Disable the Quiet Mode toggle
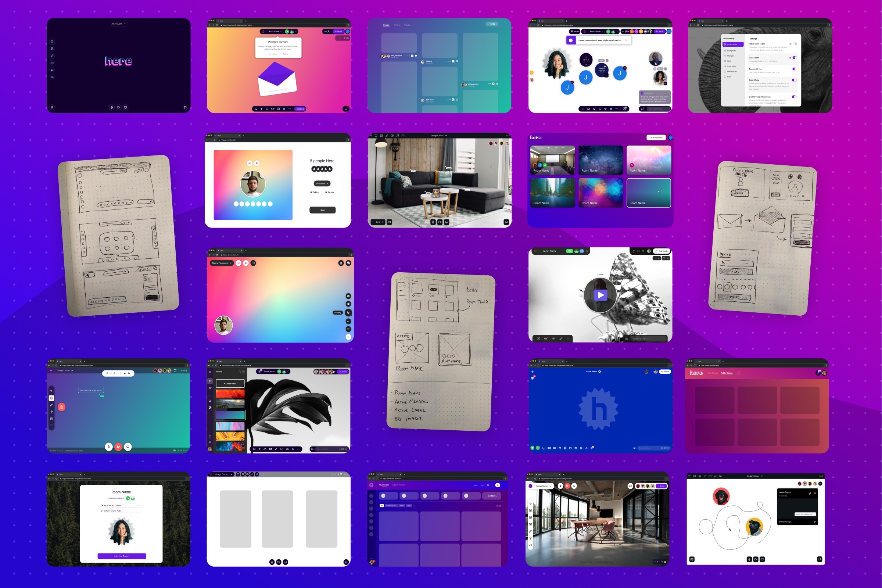Screen dimensions: 882x588 coord(794,80)
